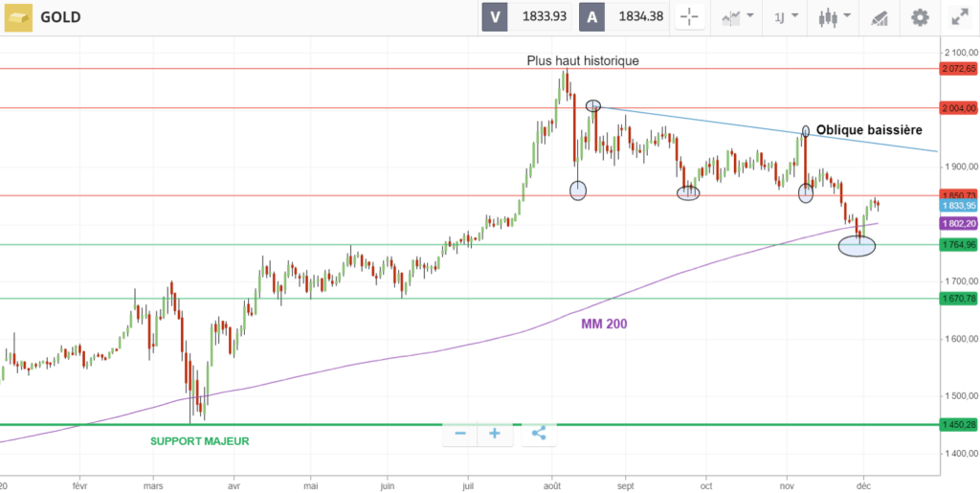Click the 1 400,00 axis value
The width and height of the screenshot is (980, 493).
[960, 454]
